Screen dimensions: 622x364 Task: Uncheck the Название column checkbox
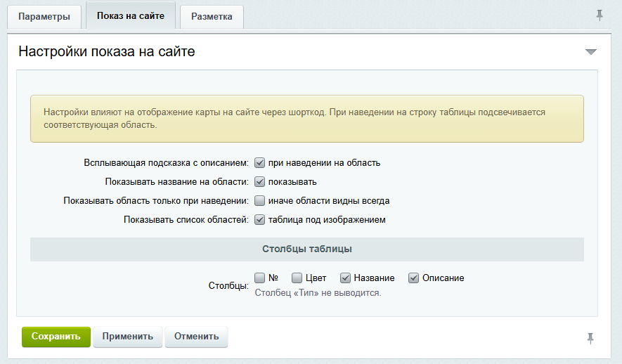point(345,278)
